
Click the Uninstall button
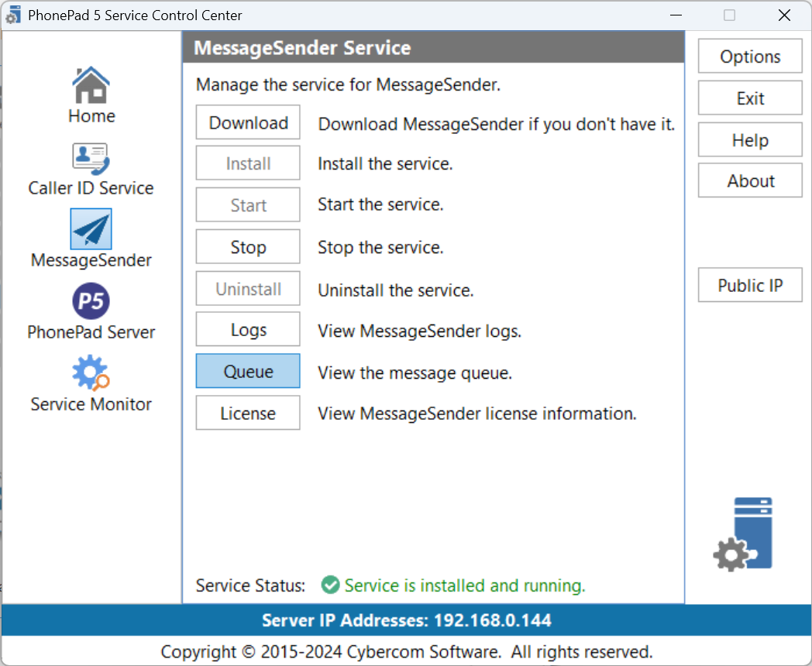pos(248,289)
